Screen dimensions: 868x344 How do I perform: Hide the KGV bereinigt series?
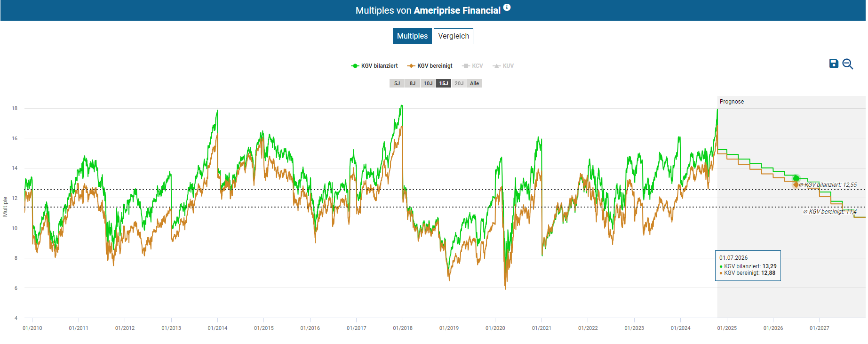pos(435,66)
